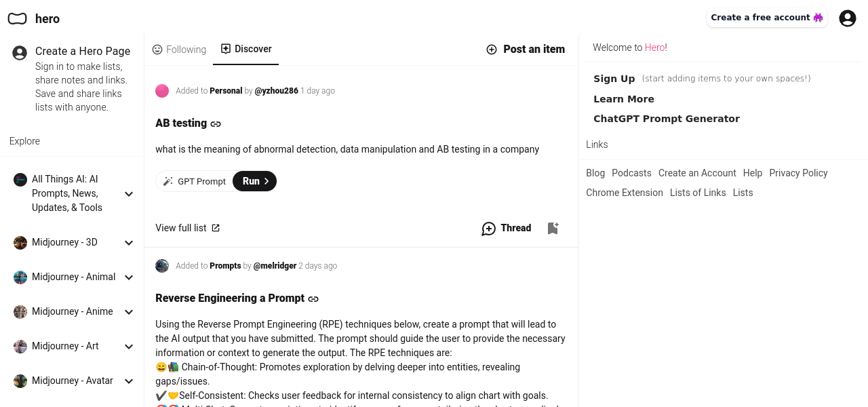Open the ChatGPT Prompt Generator link
Screen dimensions: 868x407
pyautogui.click(x=666, y=119)
